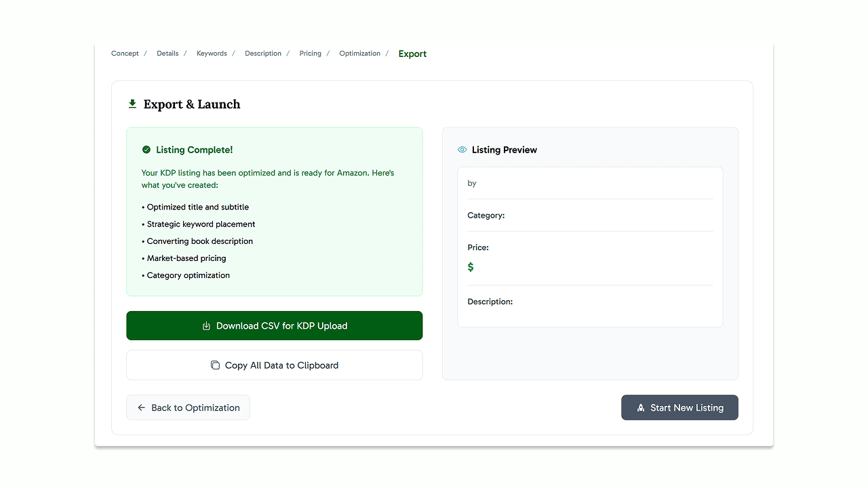Download the CSV for KDP Upload

click(x=274, y=325)
